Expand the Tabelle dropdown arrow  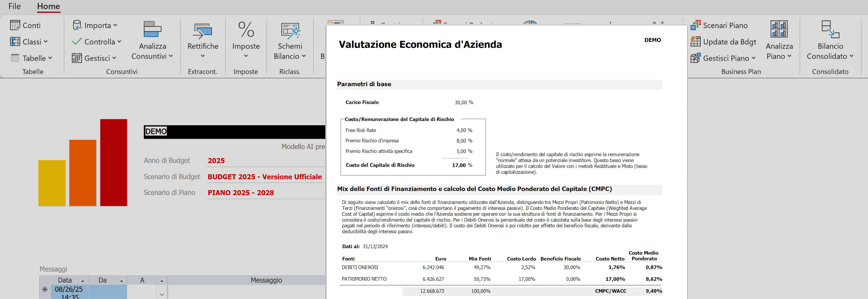[x=50, y=58]
